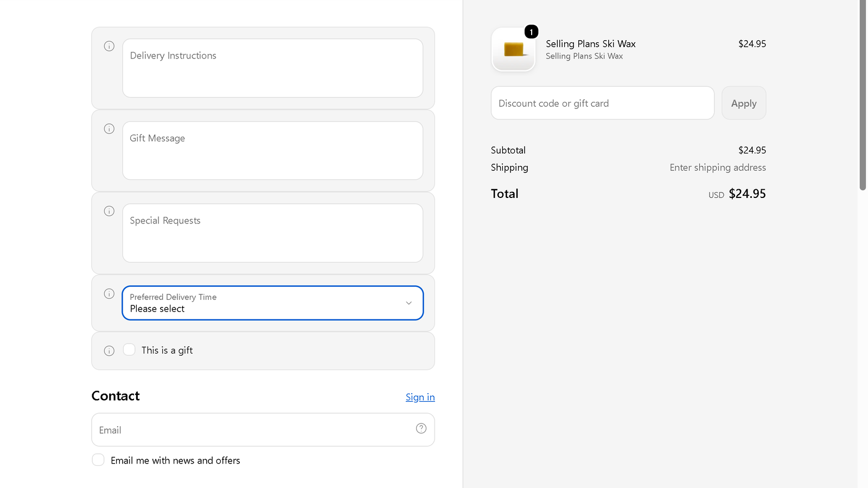868x488 pixels.
Task: Click the Sign in link
Action: click(420, 397)
